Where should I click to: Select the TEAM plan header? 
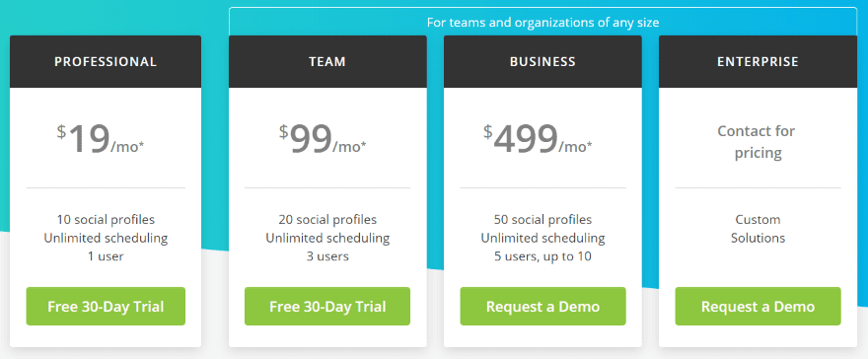pos(327,62)
